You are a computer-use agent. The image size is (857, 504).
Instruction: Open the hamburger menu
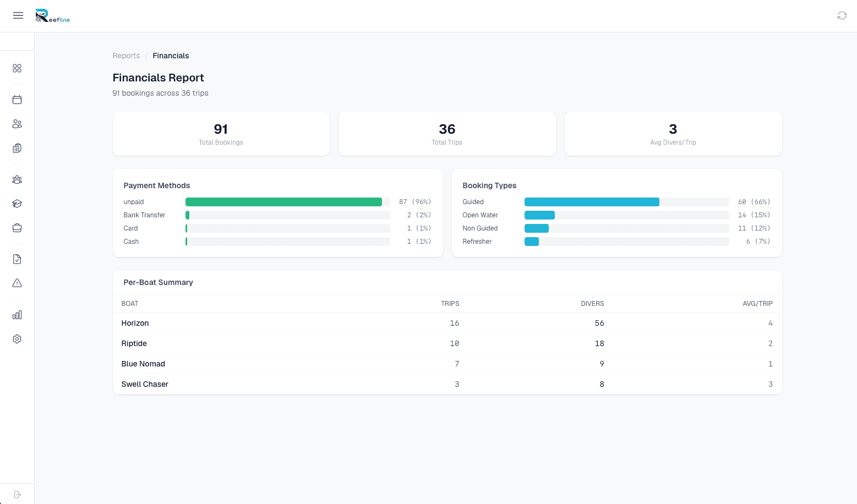18,15
